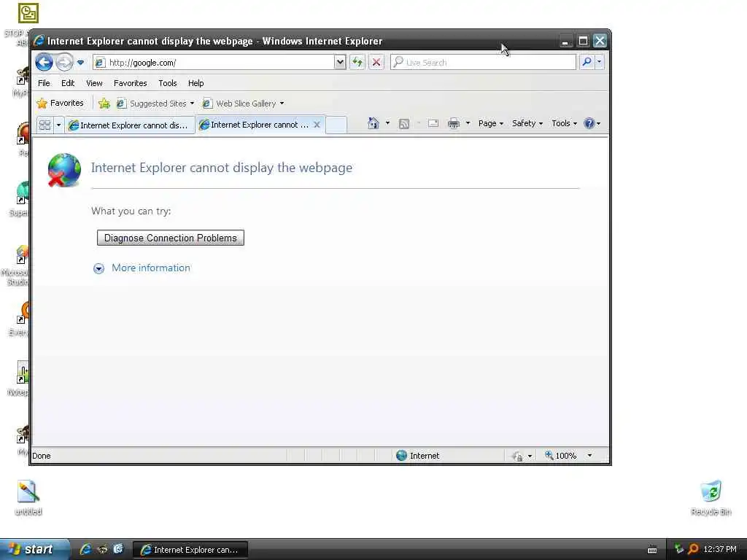747x560 pixels.
Task: Stop loading with the red X icon
Action: (x=376, y=62)
